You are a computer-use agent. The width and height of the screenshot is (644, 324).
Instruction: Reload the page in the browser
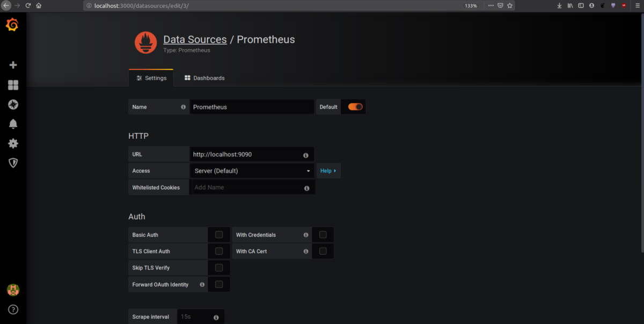pos(28,5)
